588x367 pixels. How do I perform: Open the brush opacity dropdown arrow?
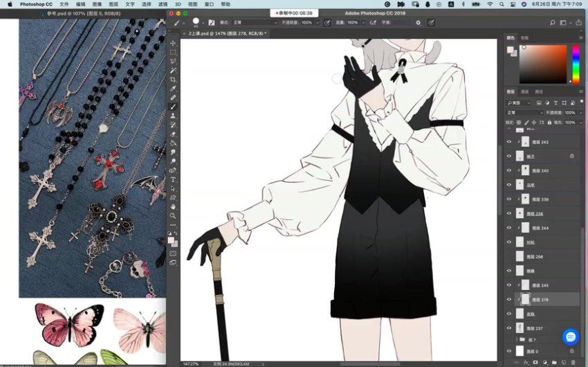pos(318,23)
